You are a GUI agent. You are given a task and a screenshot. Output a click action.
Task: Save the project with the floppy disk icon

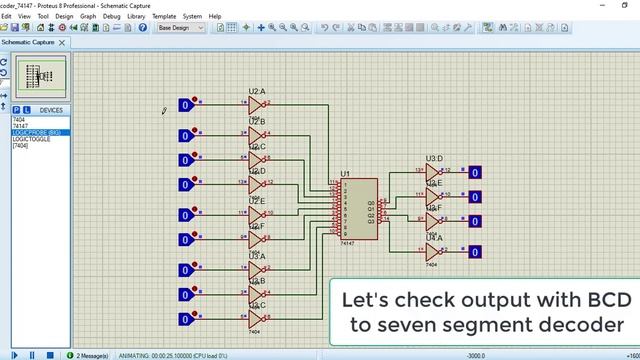tap(15, 27)
